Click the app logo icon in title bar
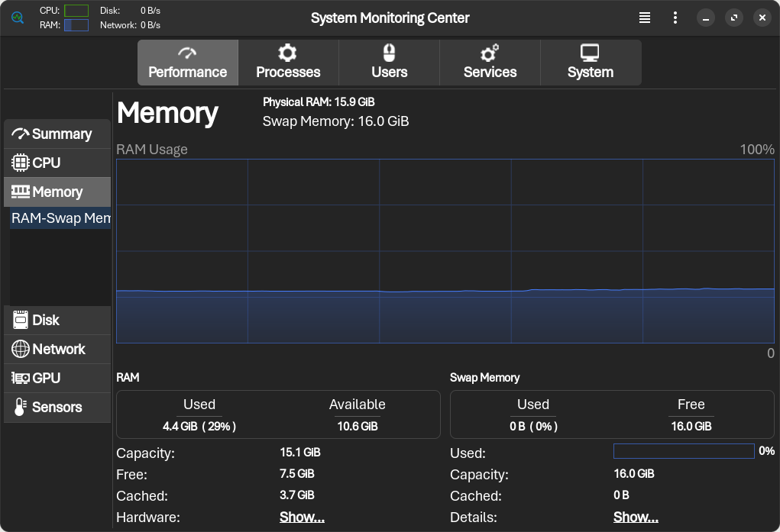 18,18
